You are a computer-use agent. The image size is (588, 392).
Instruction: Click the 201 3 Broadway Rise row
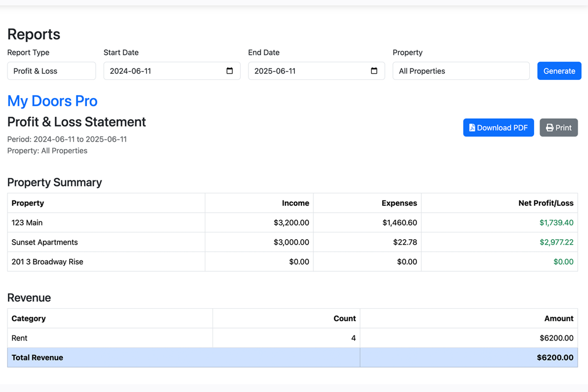point(147,262)
